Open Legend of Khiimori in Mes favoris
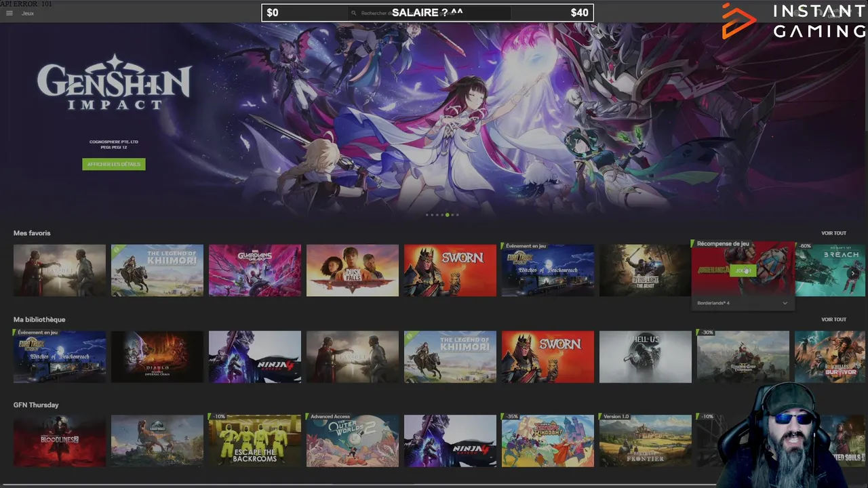Screen dimensions: 868x488 (157, 270)
